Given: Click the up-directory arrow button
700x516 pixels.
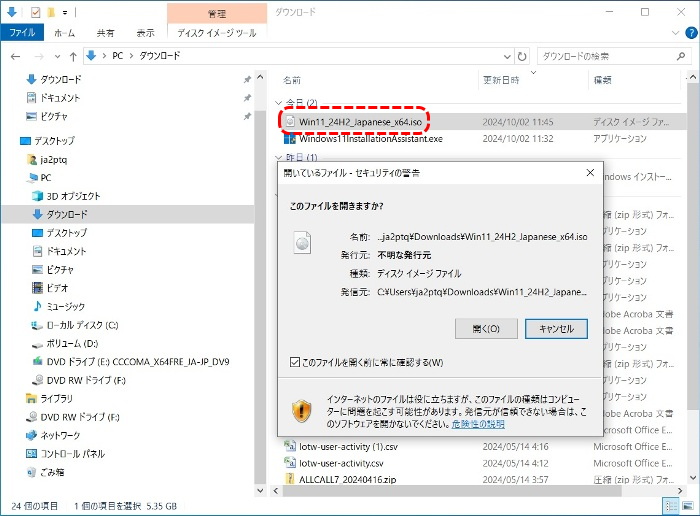Looking at the screenshot, I should pyautogui.click(x=73, y=56).
